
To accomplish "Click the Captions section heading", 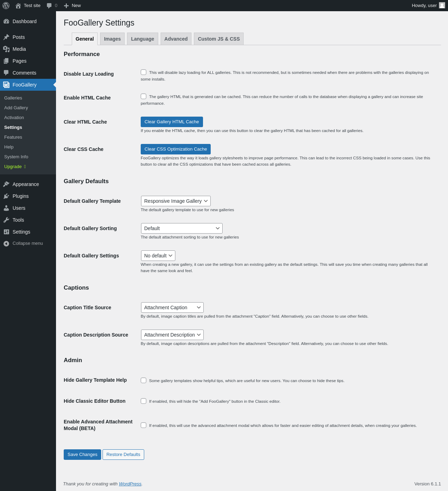I will pyautogui.click(x=76, y=288).
